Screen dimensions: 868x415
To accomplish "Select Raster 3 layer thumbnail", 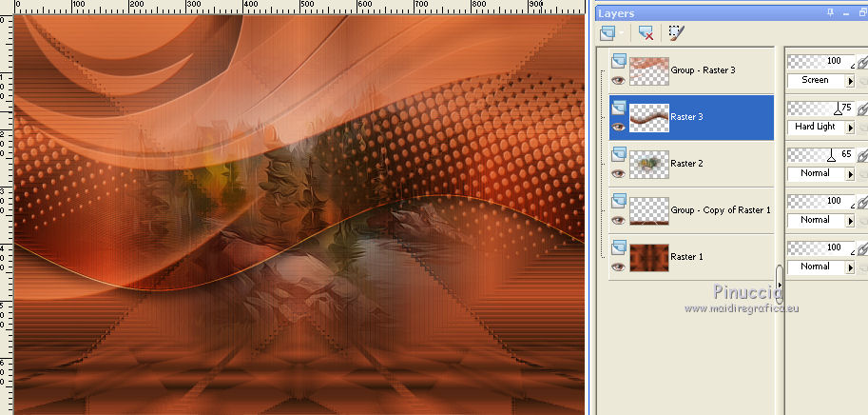I will coord(649,117).
